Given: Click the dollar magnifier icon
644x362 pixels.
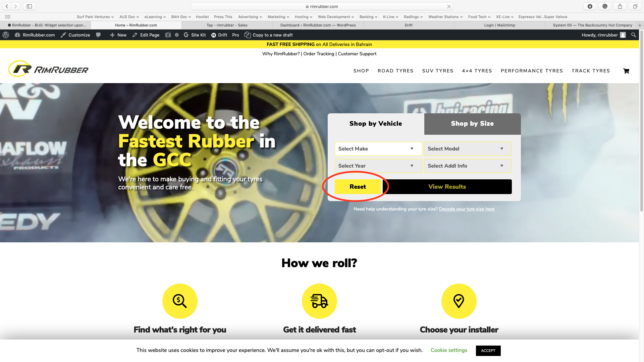Looking at the screenshot, I should click(x=180, y=301).
